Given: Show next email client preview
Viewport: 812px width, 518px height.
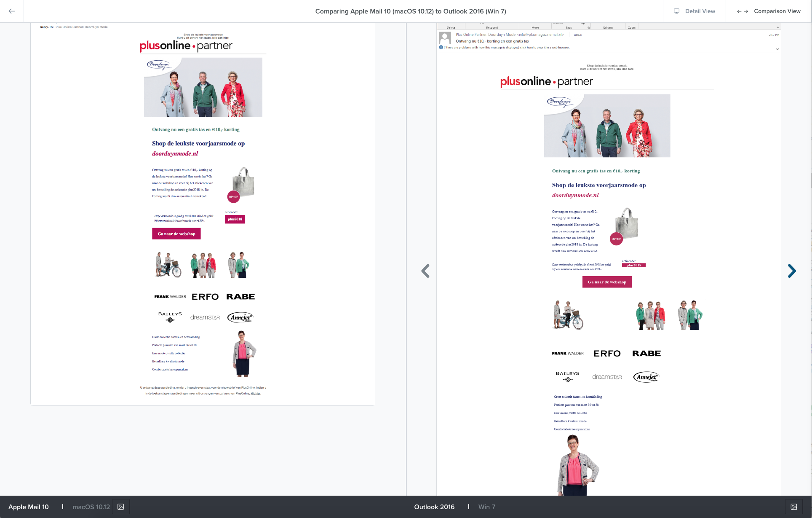Looking at the screenshot, I should click(x=792, y=271).
